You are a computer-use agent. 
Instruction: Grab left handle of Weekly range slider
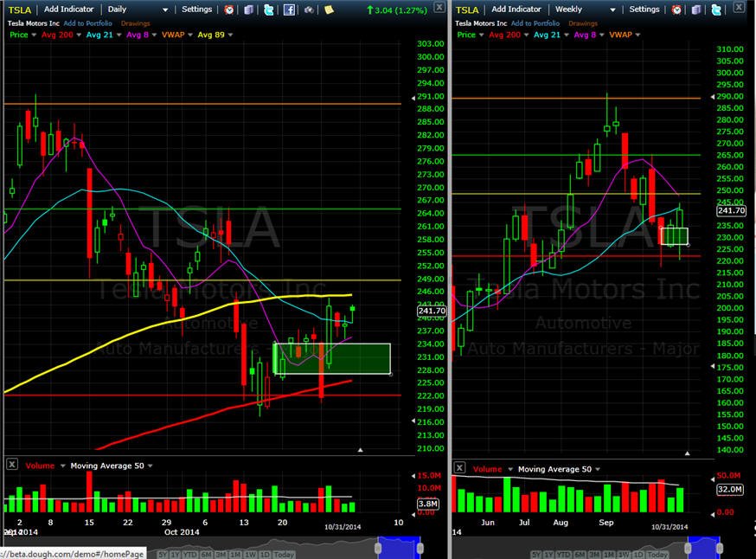point(688,548)
